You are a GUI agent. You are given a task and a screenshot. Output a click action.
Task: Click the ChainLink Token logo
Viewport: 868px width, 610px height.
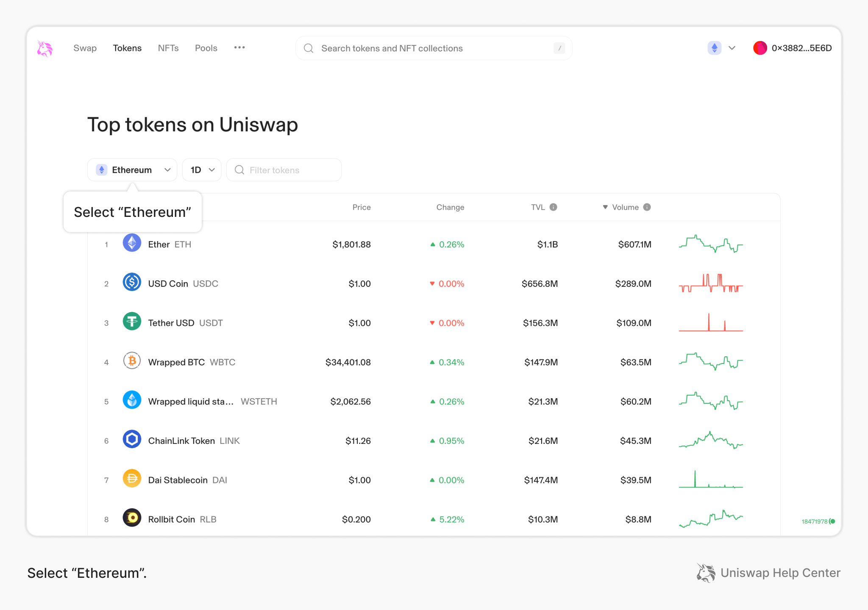pyautogui.click(x=132, y=439)
